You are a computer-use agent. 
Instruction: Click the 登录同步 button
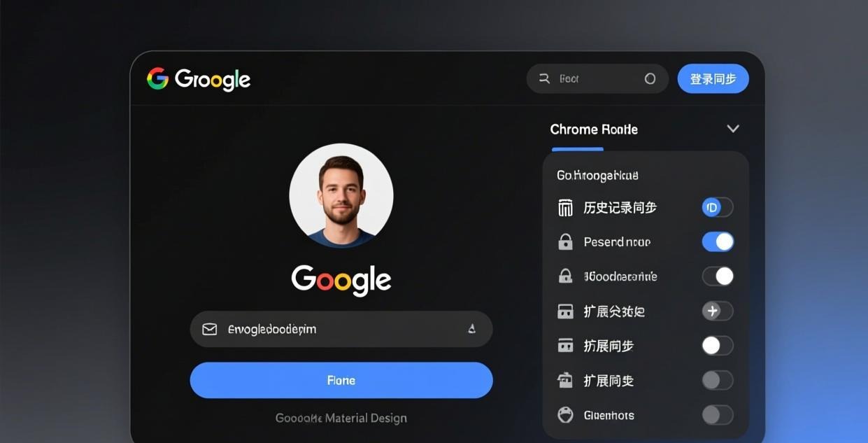[713, 79]
